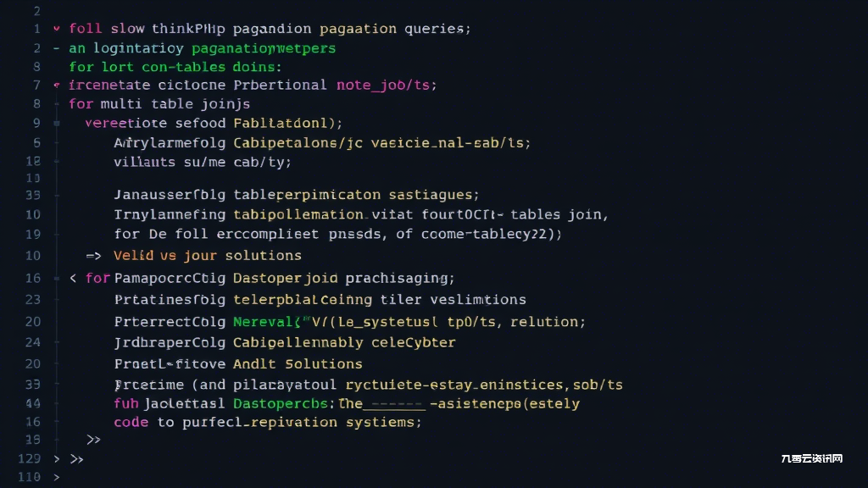Click the red gutter marker on line 7
868x488 pixels.
(57, 86)
